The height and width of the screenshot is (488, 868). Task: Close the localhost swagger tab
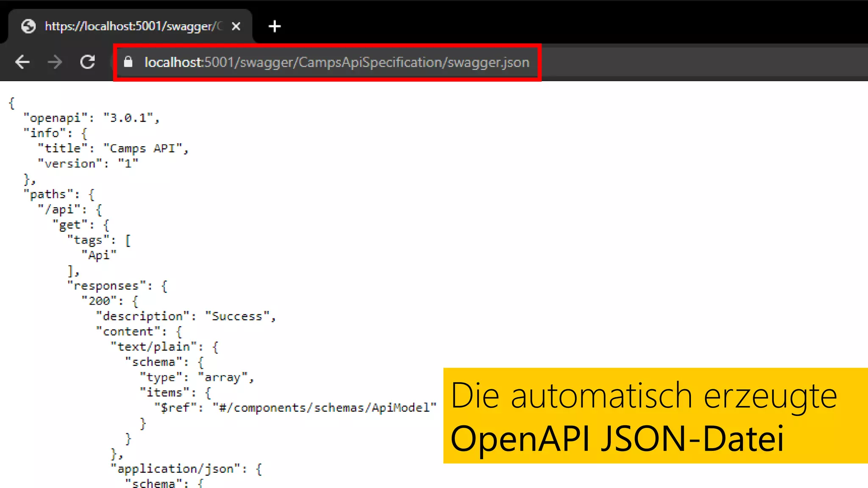point(236,26)
